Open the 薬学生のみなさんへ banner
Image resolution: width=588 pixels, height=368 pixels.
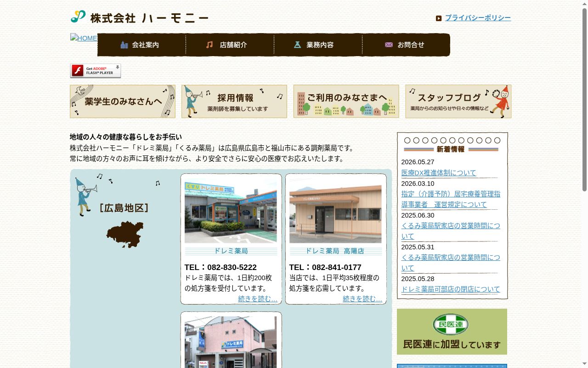click(x=123, y=101)
